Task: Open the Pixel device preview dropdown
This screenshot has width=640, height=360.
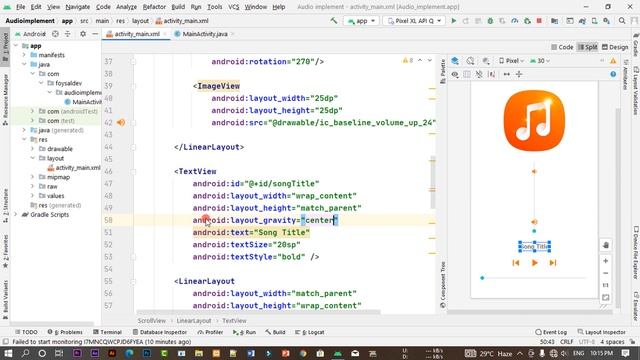Action: (x=511, y=61)
